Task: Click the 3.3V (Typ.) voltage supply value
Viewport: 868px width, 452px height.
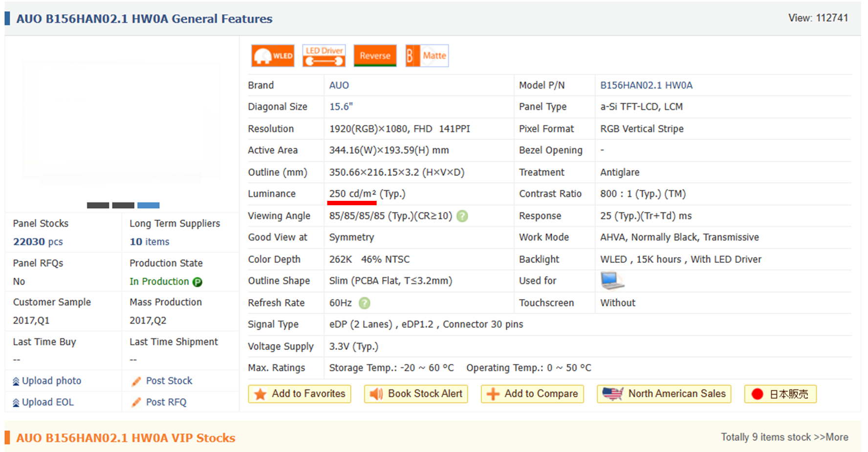Action: coord(354,346)
